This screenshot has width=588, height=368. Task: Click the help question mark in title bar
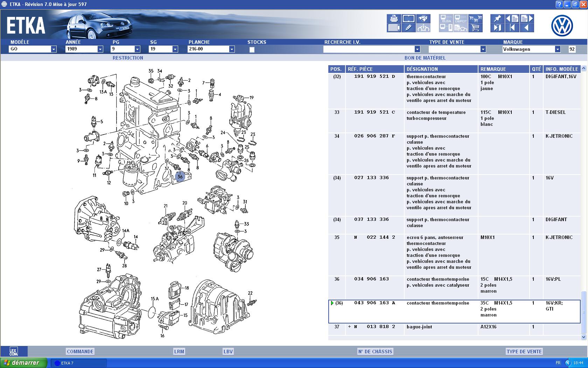coord(559,4)
